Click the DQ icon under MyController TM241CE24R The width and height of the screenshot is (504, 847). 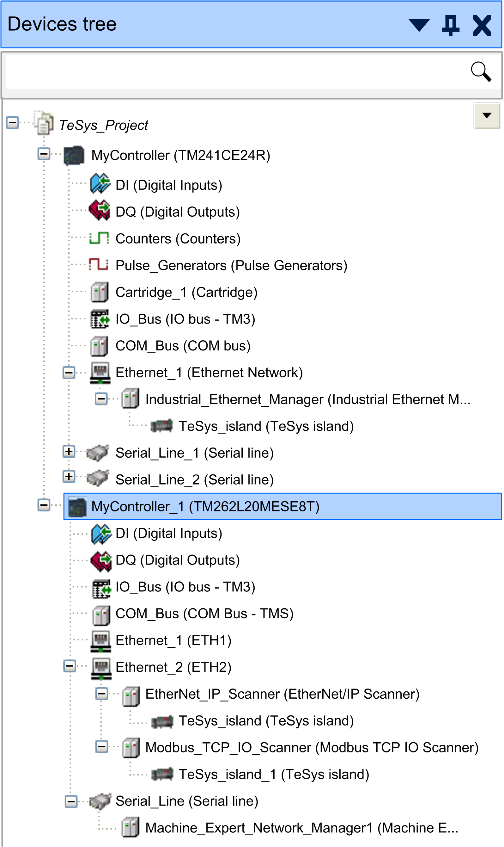click(99, 211)
